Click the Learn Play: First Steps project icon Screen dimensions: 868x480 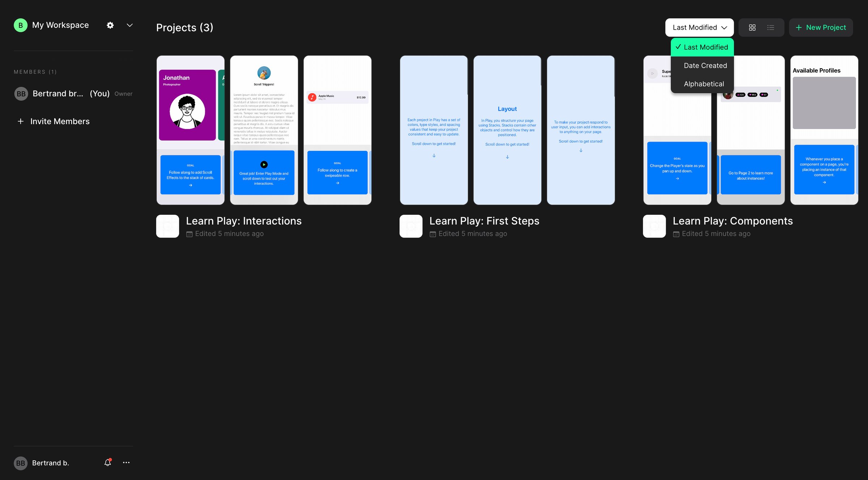(x=411, y=226)
